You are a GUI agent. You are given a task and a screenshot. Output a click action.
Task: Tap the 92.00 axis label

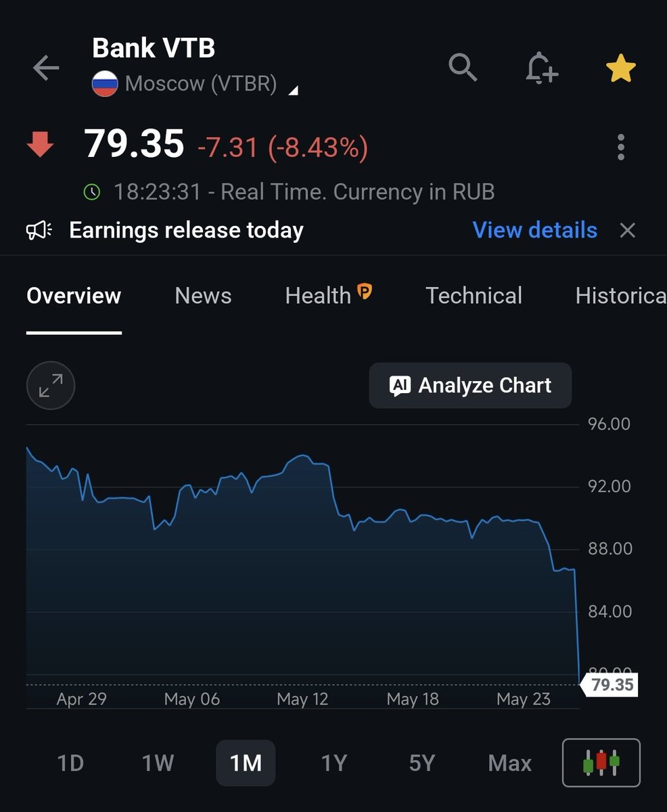point(609,487)
